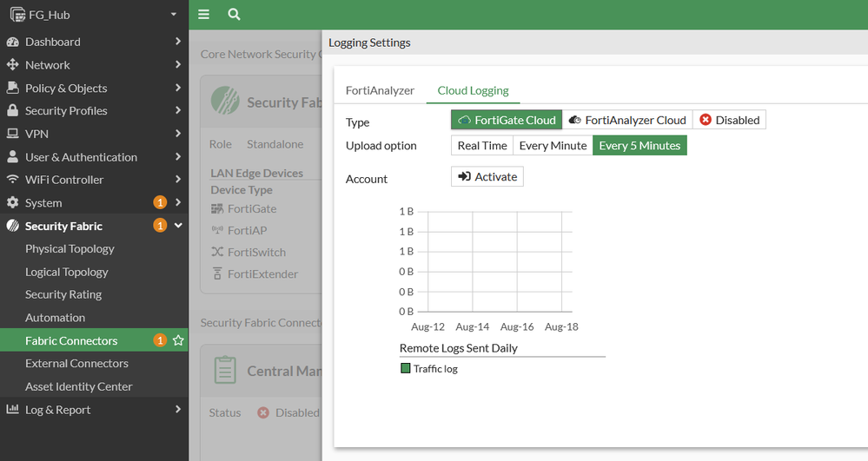Click the Log & Report chart icon
Screen dimensions: 868x461
[12, 410]
